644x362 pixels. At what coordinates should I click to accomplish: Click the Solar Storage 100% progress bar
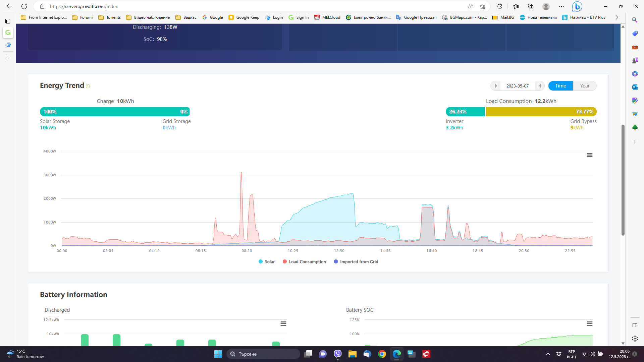[x=115, y=112]
